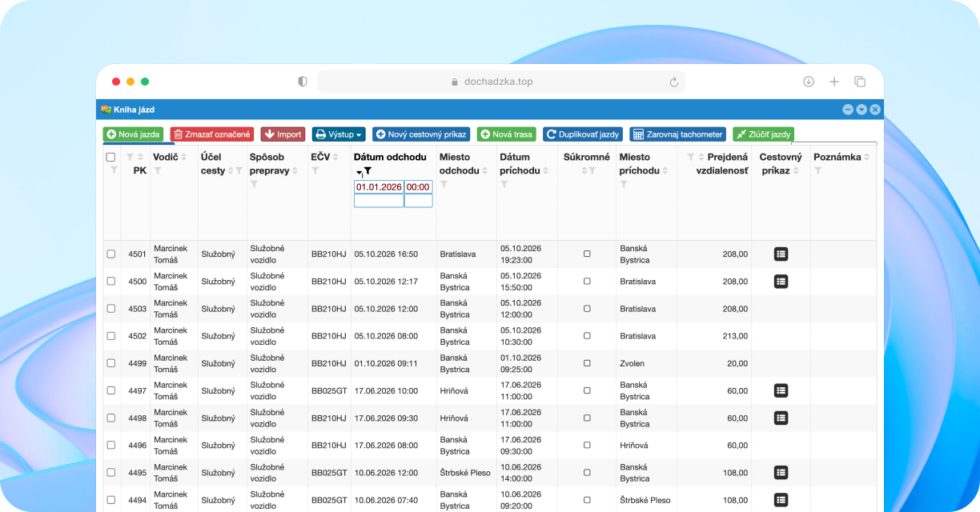Click Zmazať označené to delete selected
The width and height of the screenshot is (980, 512).
(212, 134)
